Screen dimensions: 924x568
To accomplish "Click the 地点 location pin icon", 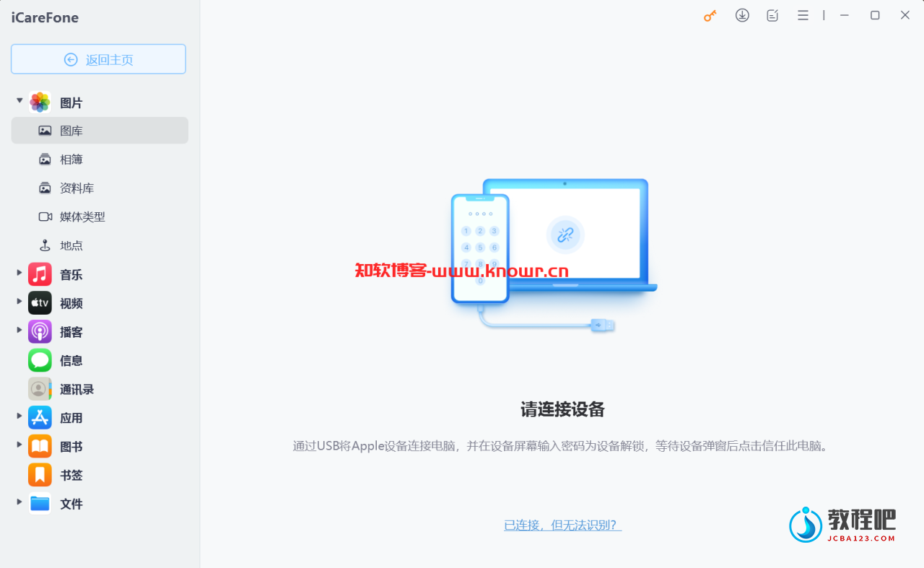I will pyautogui.click(x=45, y=245).
